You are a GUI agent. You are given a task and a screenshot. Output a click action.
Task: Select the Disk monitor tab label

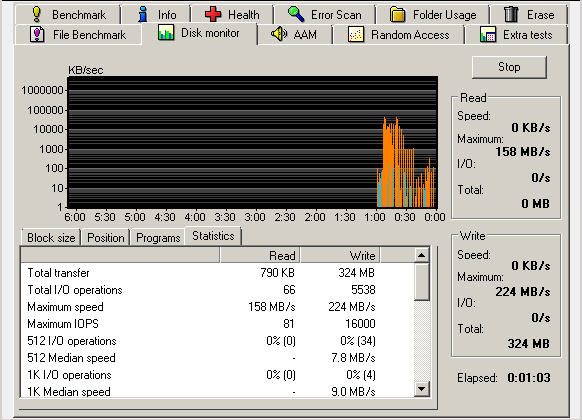(210, 33)
